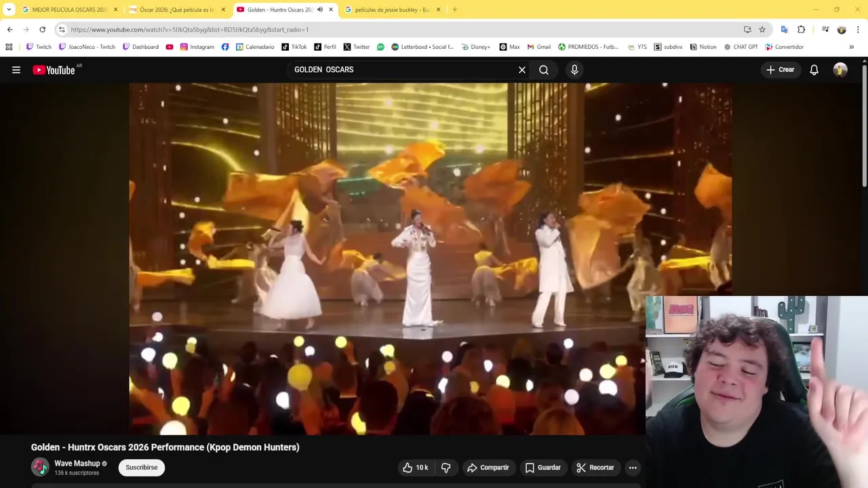Mute the Golden tab via speaker icon
This screenshot has height=488, width=868.
[320, 9]
